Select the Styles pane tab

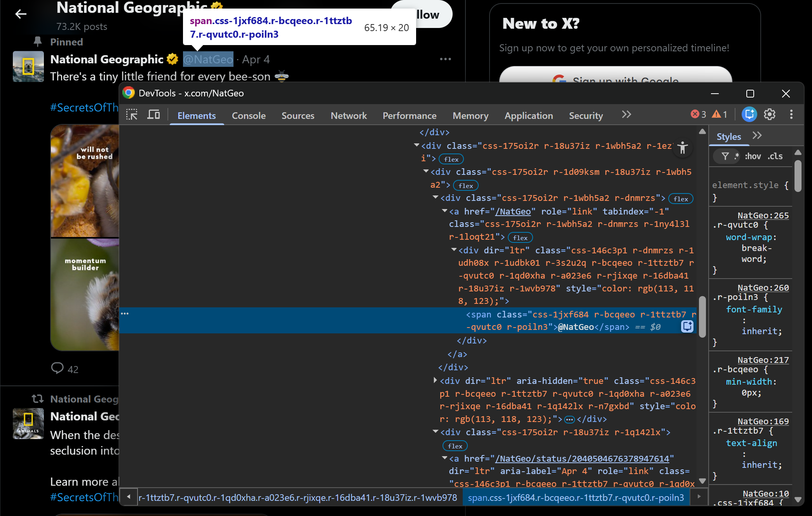pyautogui.click(x=728, y=137)
